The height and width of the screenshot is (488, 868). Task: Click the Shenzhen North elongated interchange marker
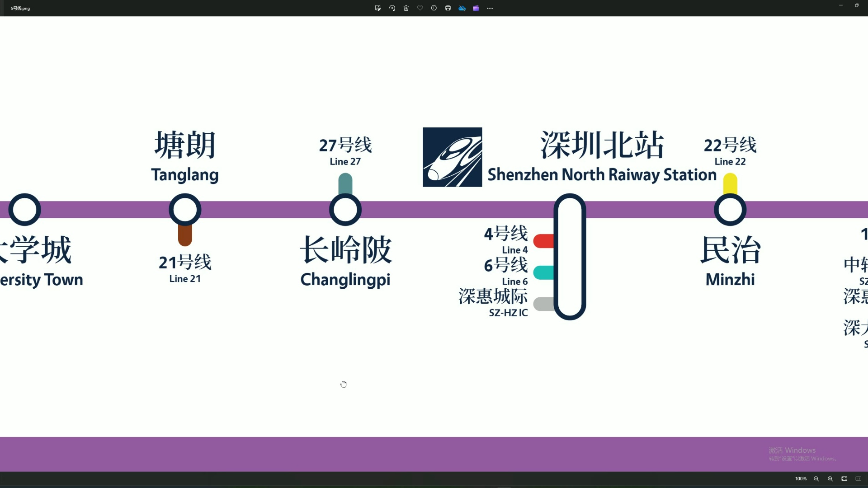tap(570, 257)
